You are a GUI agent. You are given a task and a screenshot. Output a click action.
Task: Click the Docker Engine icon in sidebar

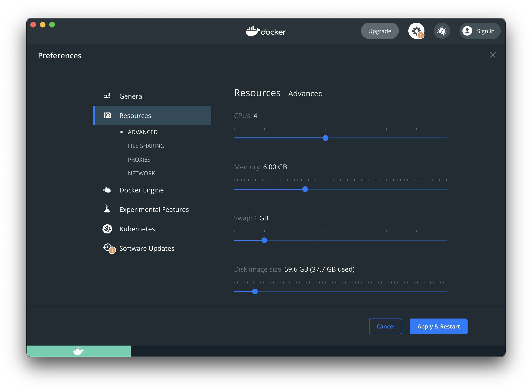tap(107, 190)
